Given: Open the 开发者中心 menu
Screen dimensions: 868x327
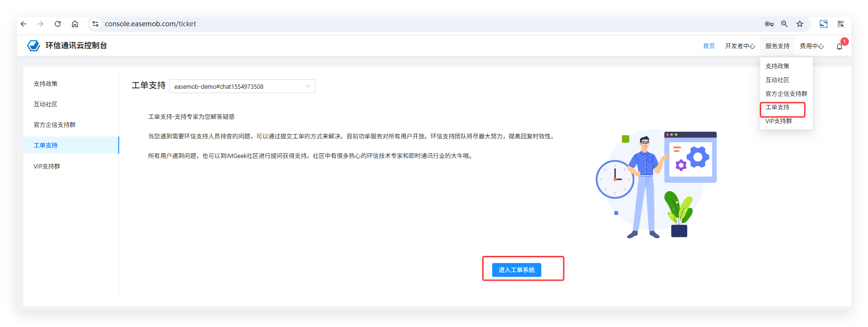Looking at the screenshot, I should (740, 46).
